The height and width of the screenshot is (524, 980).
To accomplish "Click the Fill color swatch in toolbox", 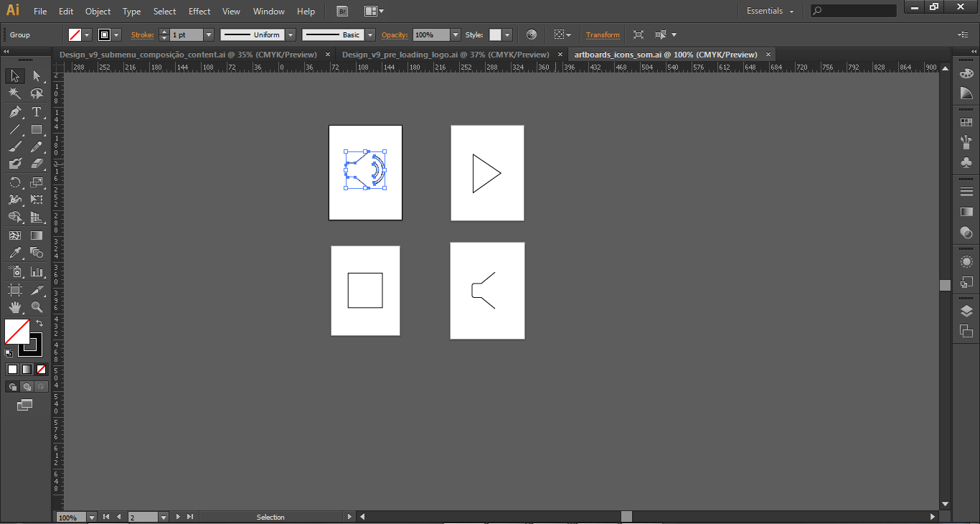I will pos(17,332).
